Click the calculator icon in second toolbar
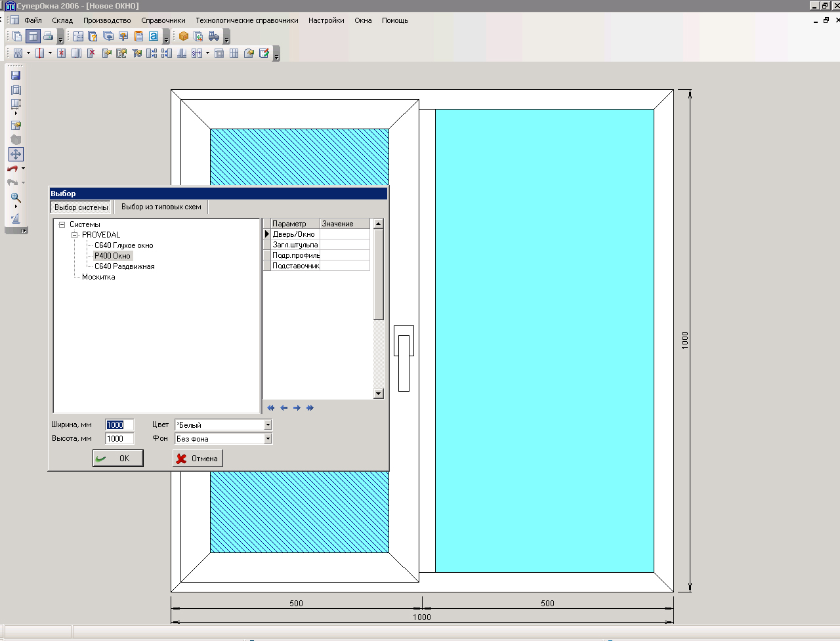The height and width of the screenshot is (641, 840). coord(219,53)
